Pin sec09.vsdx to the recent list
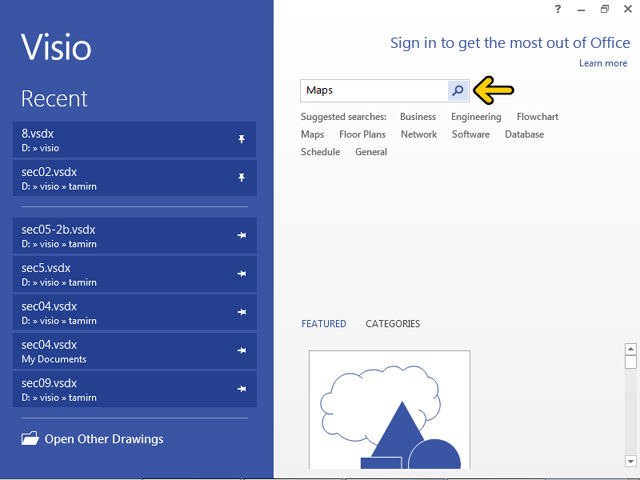This screenshot has height=480, width=640. (x=241, y=389)
